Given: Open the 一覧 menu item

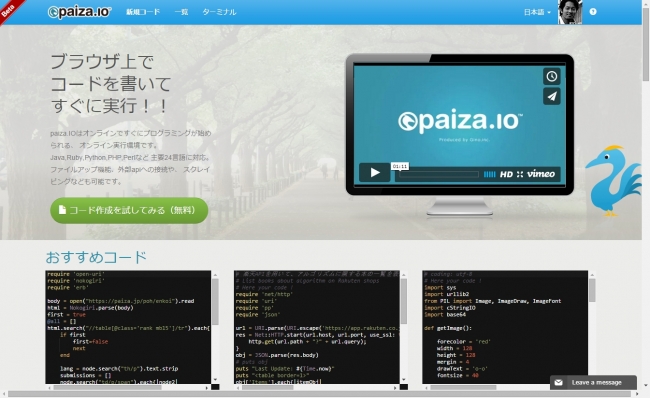Looking at the screenshot, I should (181, 12).
